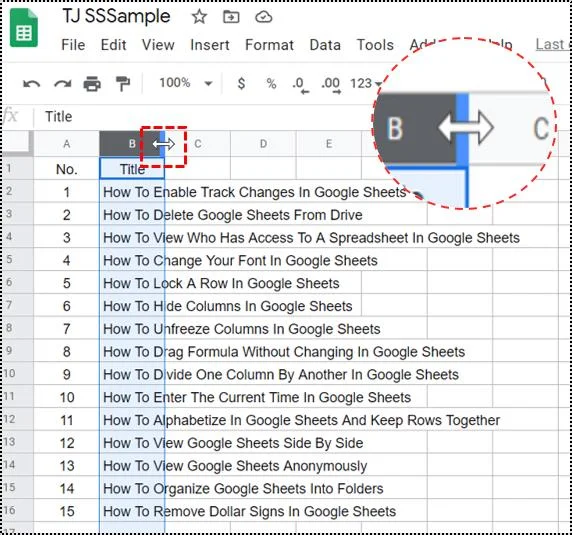This screenshot has height=535, width=572.
Task: Open Google Sheets home logo
Action: pos(24,28)
